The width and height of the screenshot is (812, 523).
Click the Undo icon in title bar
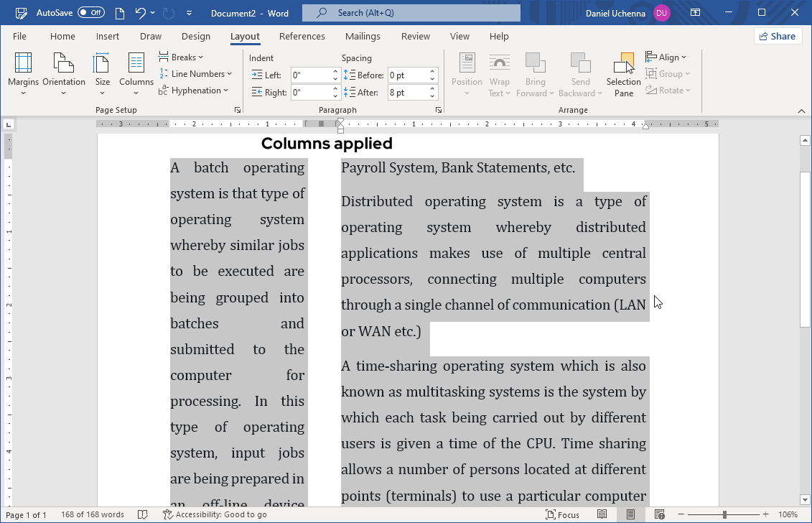pos(141,13)
